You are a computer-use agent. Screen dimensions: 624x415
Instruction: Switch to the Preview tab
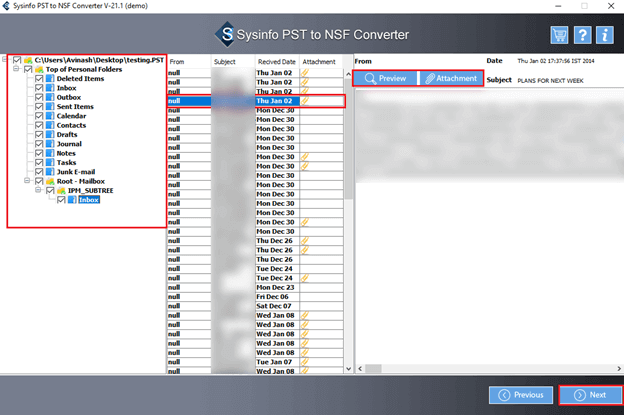coord(385,78)
